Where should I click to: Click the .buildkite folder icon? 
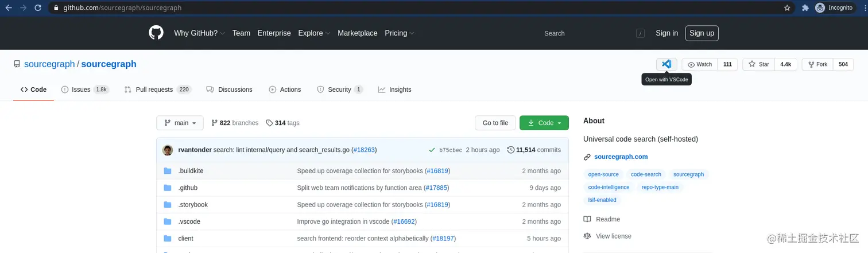168,171
